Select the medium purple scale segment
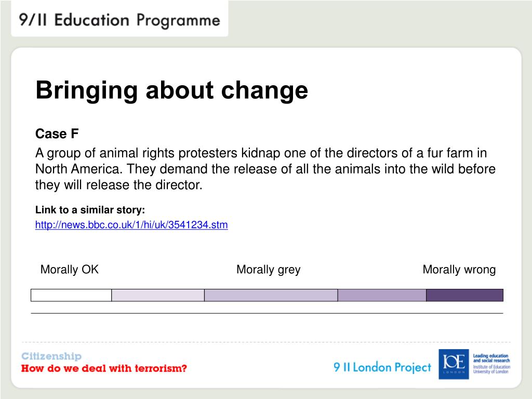This screenshot has height=399, width=532. click(x=382, y=295)
